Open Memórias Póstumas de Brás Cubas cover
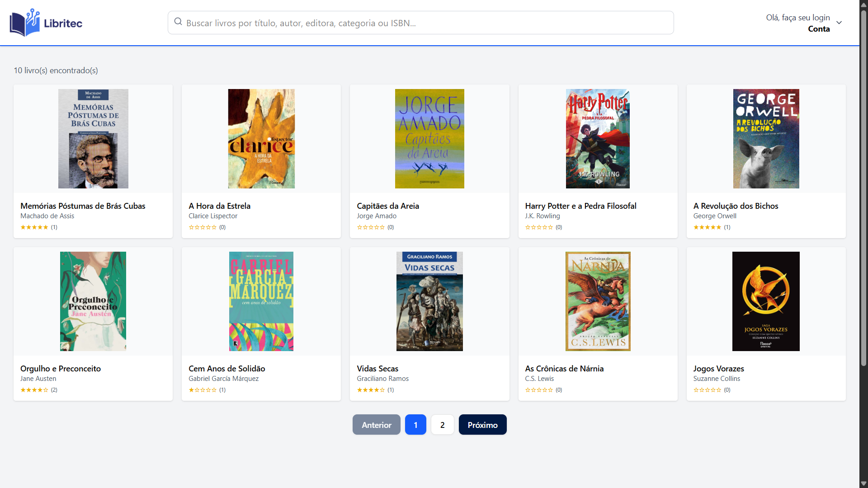The width and height of the screenshot is (868, 488). click(93, 139)
